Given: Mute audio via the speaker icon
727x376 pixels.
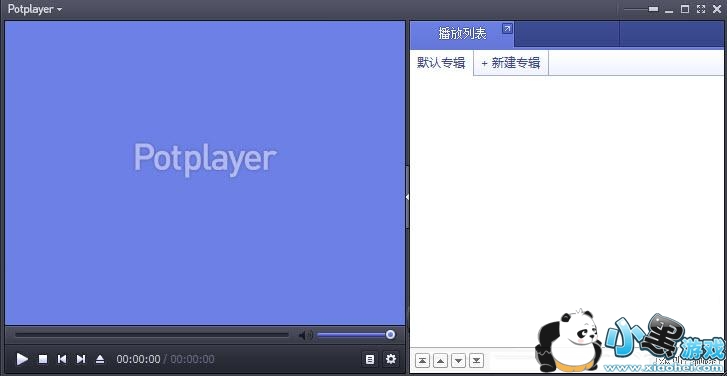Looking at the screenshot, I should pos(305,335).
